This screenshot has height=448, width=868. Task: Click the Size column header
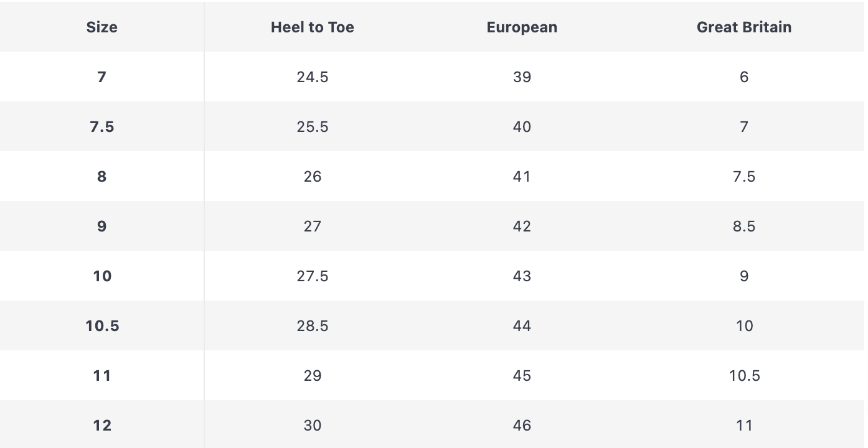point(101,27)
